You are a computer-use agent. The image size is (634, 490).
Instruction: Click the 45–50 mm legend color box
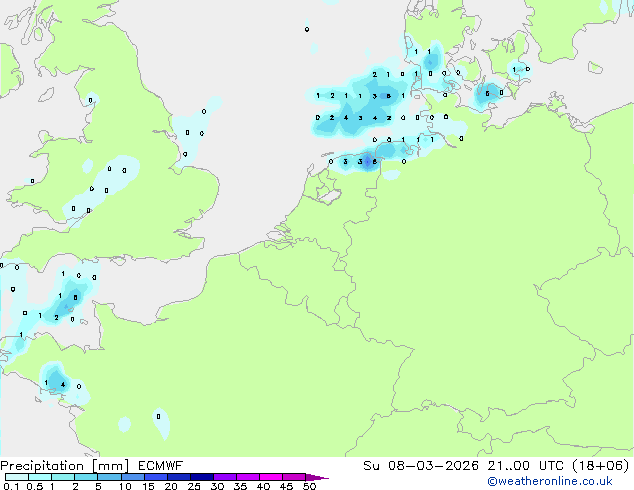[294, 477]
